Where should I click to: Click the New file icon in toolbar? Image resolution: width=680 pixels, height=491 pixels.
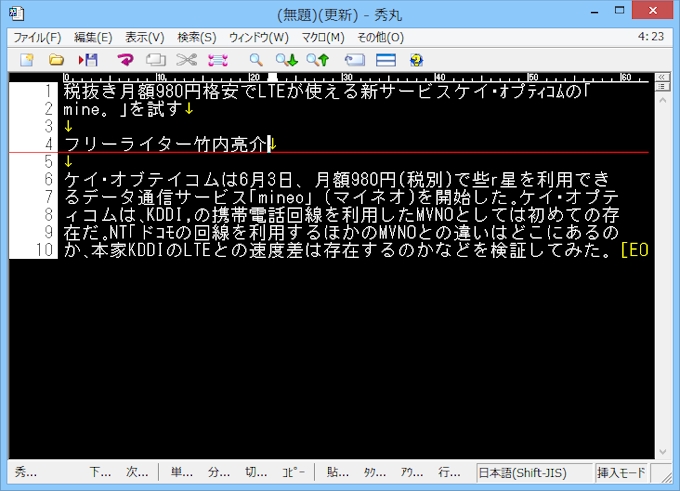coord(27,60)
